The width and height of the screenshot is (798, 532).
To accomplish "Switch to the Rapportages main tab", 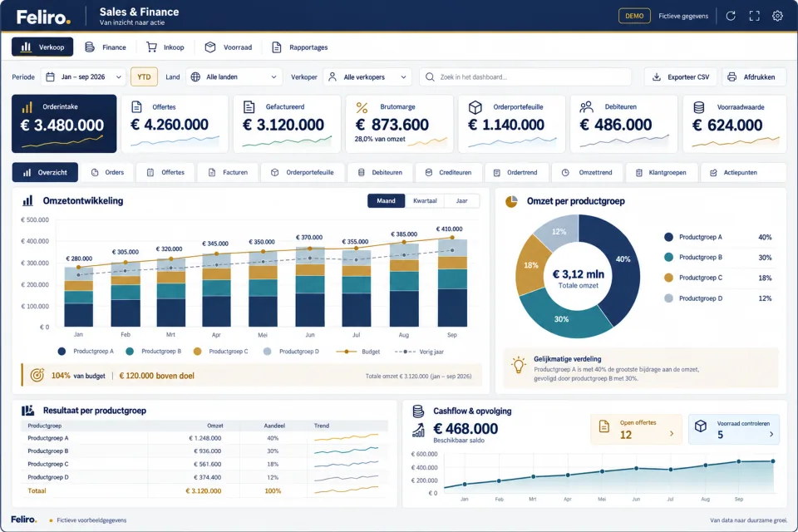I will coord(300,47).
